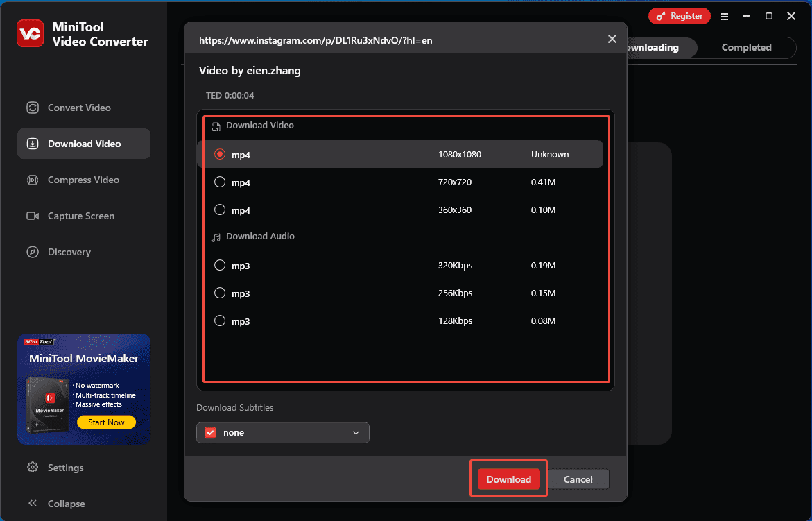This screenshot has width=812, height=521.
Task: Switch to the Completed tab
Action: point(746,48)
